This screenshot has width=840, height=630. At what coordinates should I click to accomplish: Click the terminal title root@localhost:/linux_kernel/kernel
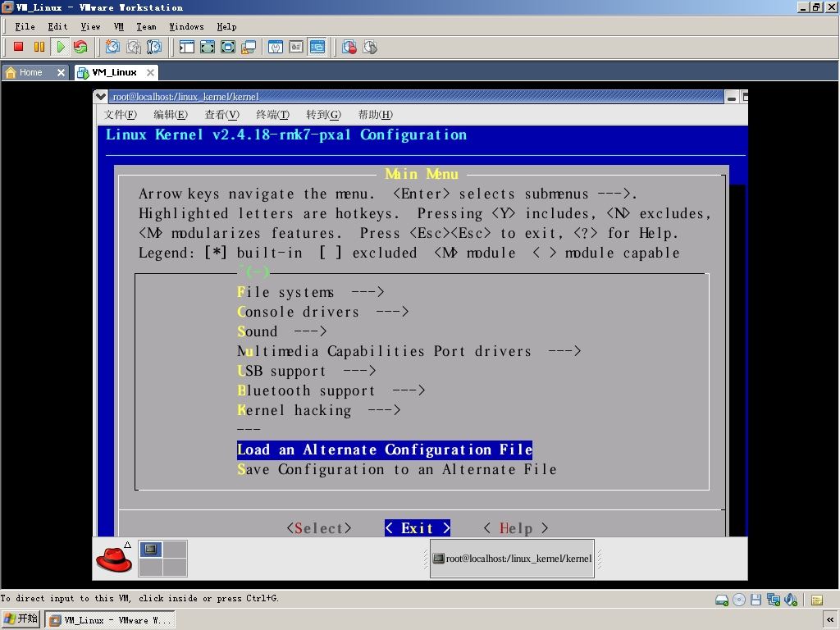coord(185,97)
